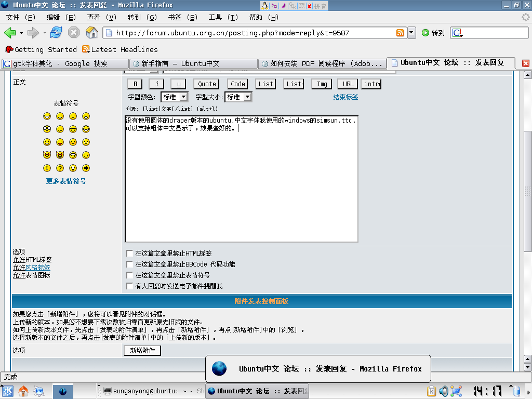Go to the home page icon
The image size is (532, 399).
(x=91, y=33)
